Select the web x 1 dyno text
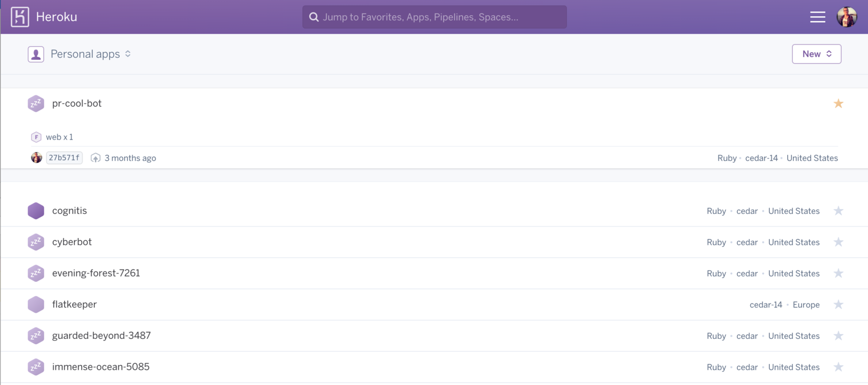The image size is (868, 385). point(59,137)
